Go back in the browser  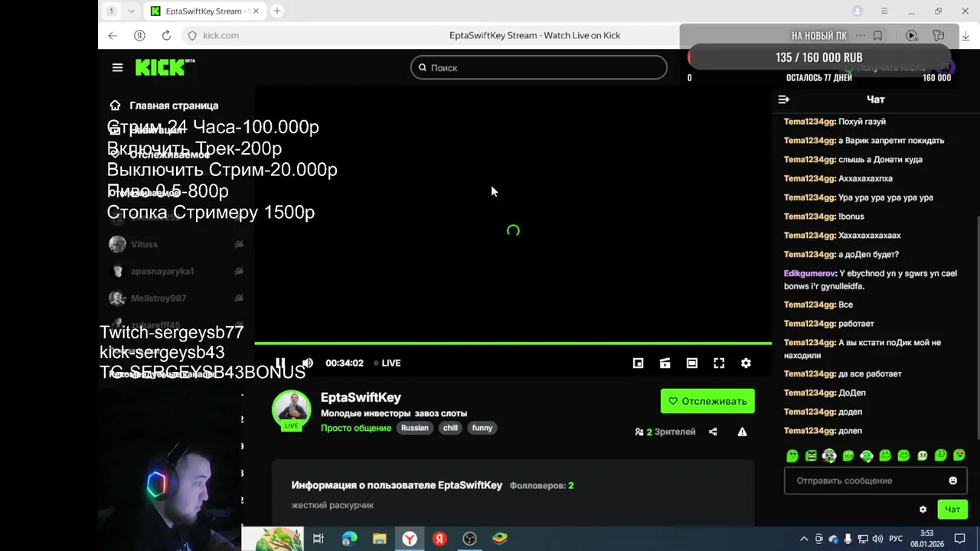pyautogui.click(x=113, y=35)
